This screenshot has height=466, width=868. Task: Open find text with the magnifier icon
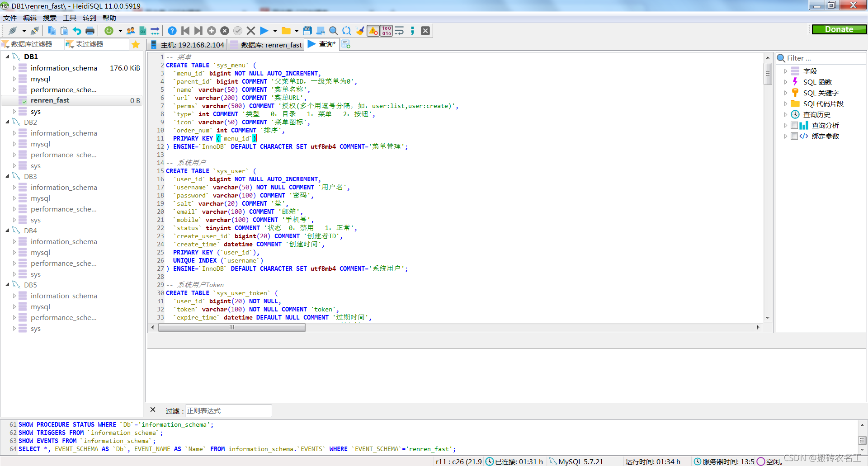(334, 31)
